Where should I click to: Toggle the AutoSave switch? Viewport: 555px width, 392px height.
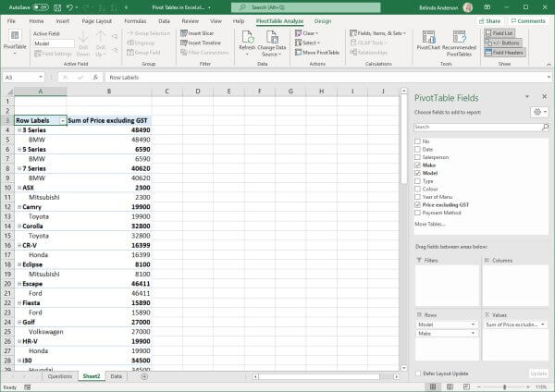click(x=41, y=7)
